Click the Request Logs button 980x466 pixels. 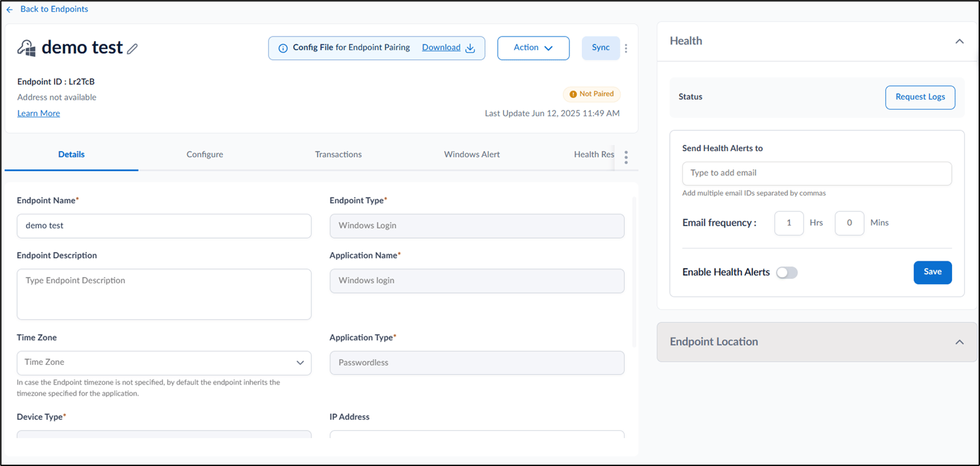(920, 97)
